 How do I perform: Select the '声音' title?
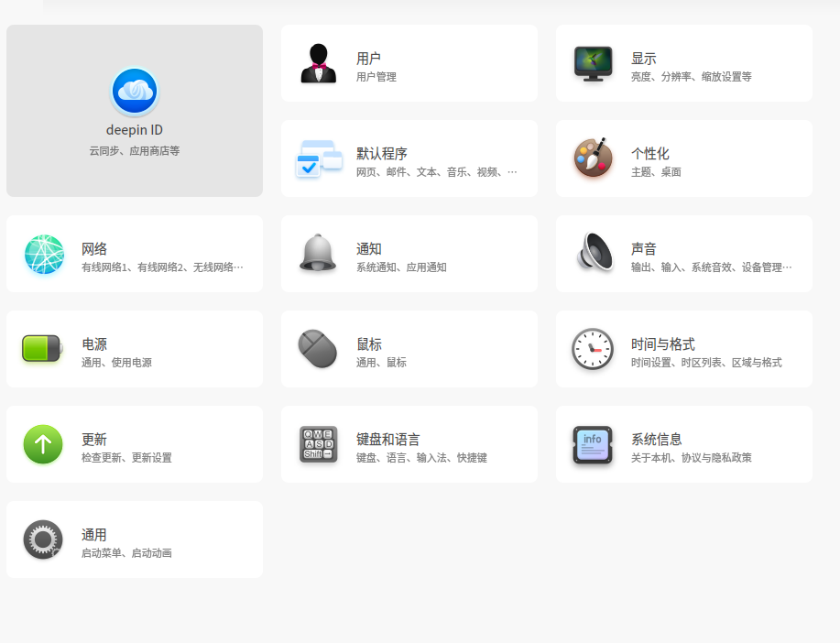(643, 248)
